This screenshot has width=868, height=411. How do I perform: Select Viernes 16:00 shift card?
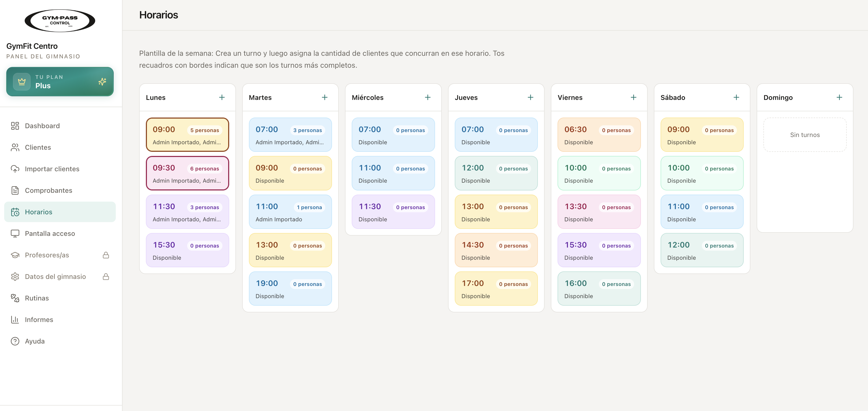pos(599,289)
